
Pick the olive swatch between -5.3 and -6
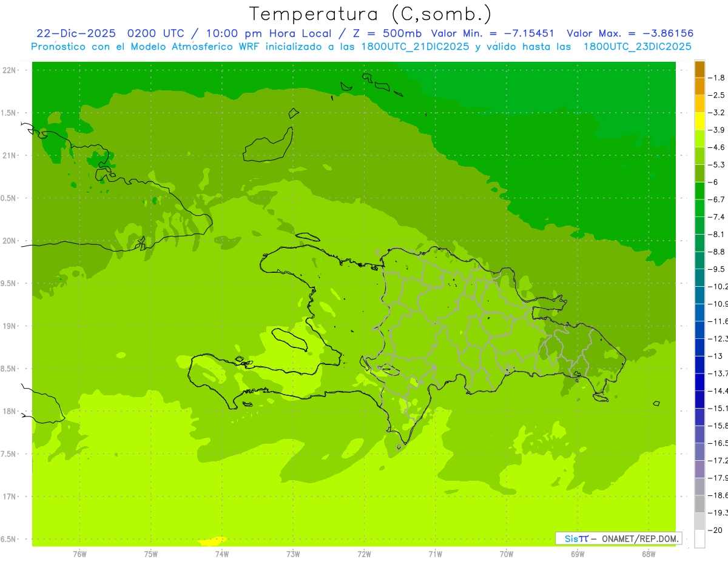coord(699,173)
